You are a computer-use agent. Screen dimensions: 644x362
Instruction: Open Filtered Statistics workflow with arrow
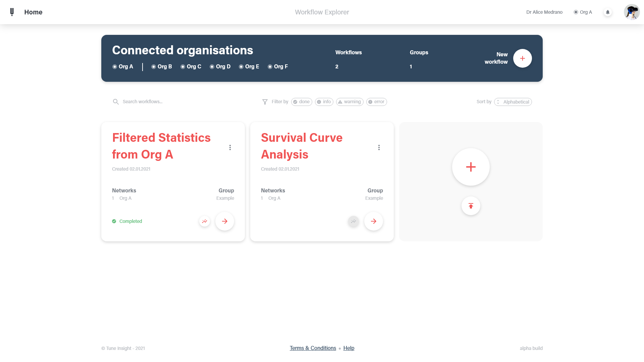pos(225,221)
